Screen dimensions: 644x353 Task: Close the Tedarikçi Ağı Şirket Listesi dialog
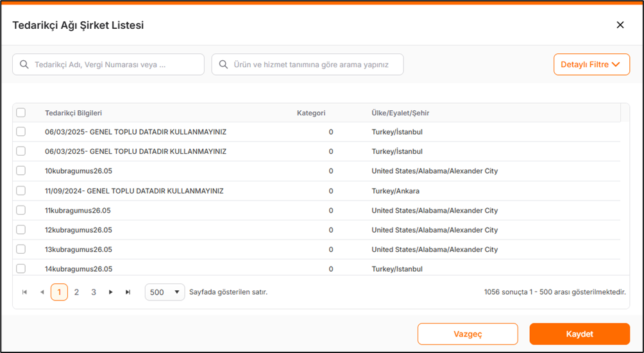(620, 25)
